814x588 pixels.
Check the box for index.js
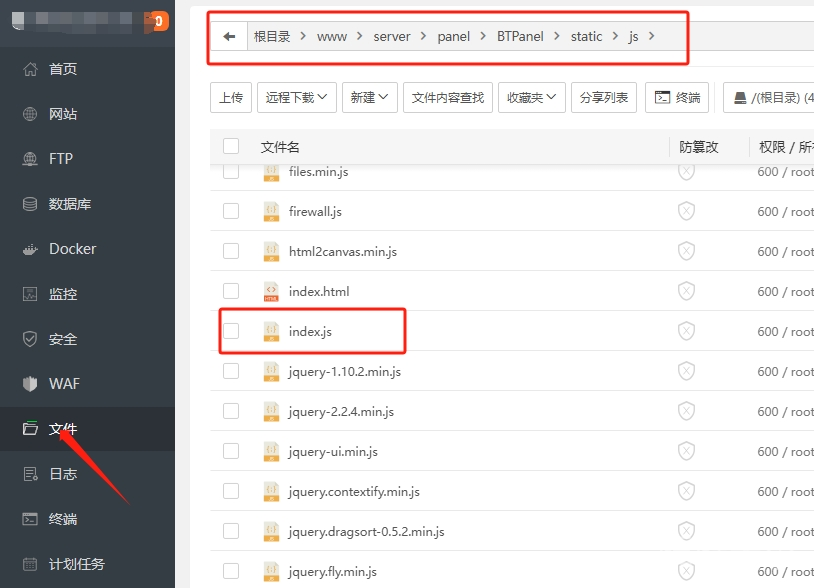click(x=231, y=331)
